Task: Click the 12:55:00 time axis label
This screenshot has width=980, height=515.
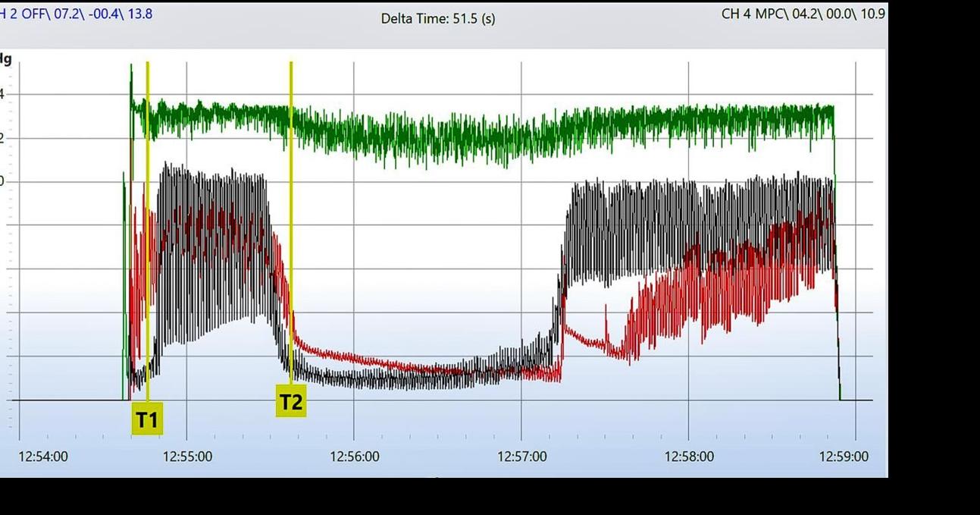Action: tap(187, 457)
